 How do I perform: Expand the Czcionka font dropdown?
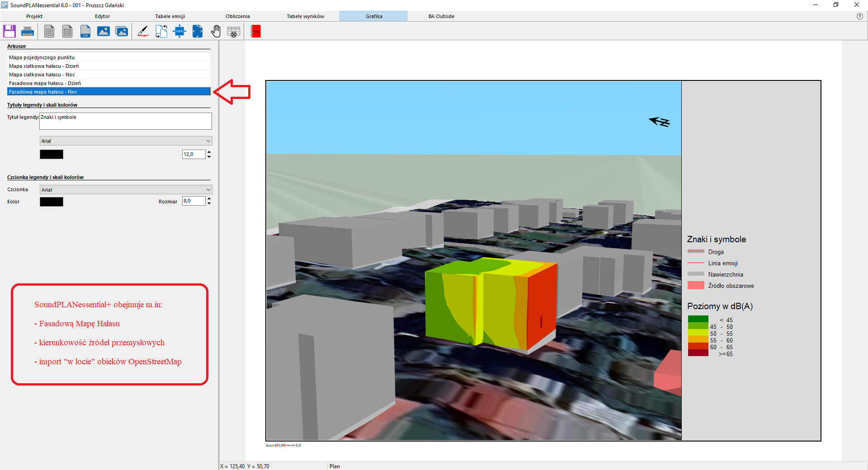click(x=208, y=190)
